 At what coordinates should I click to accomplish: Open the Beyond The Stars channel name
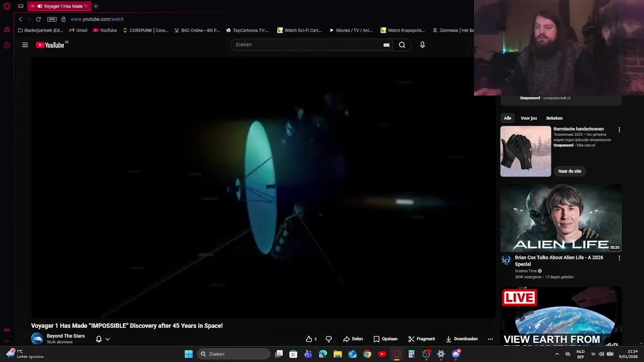pyautogui.click(x=65, y=336)
